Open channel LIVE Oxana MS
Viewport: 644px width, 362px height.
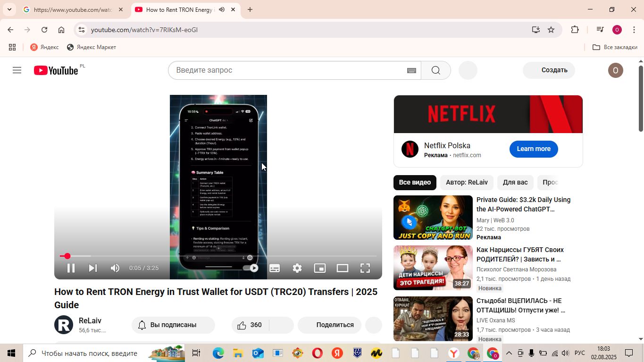pyautogui.click(x=495, y=320)
